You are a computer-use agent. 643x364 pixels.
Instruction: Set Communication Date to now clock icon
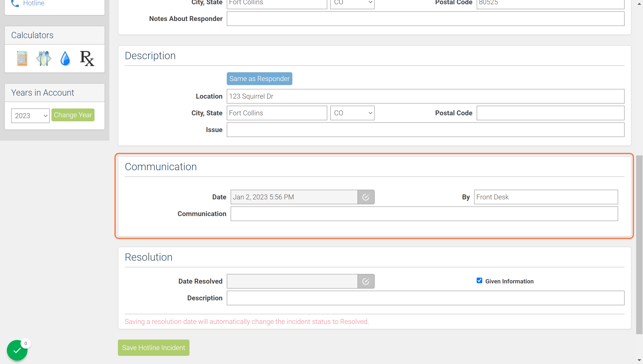click(x=366, y=197)
